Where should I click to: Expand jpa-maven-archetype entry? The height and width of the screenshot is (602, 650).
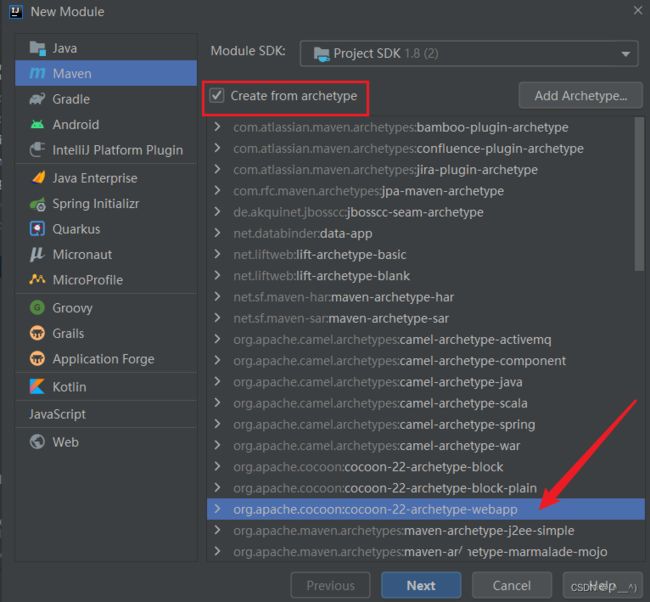pos(217,190)
